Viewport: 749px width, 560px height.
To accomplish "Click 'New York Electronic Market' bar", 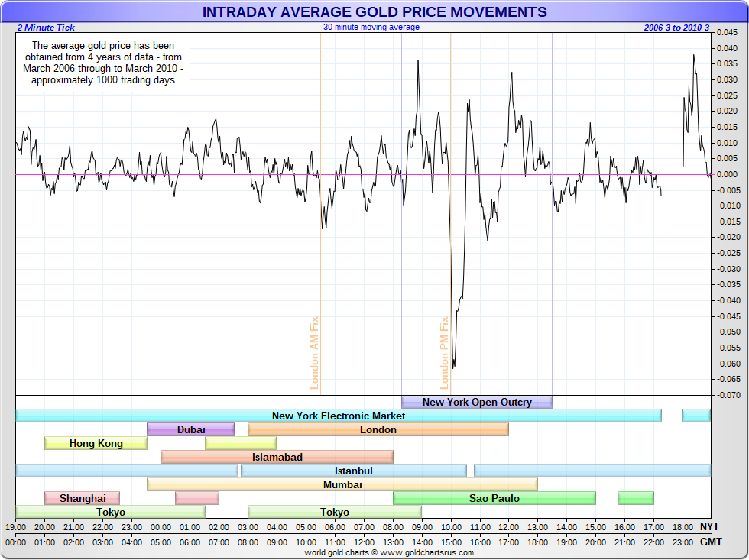I will [x=338, y=416].
